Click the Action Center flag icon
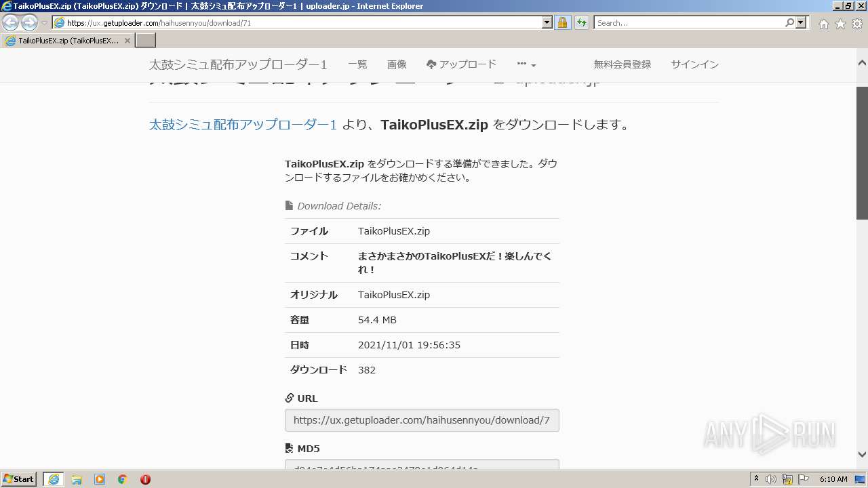This screenshot has height=488, width=868. click(x=804, y=479)
